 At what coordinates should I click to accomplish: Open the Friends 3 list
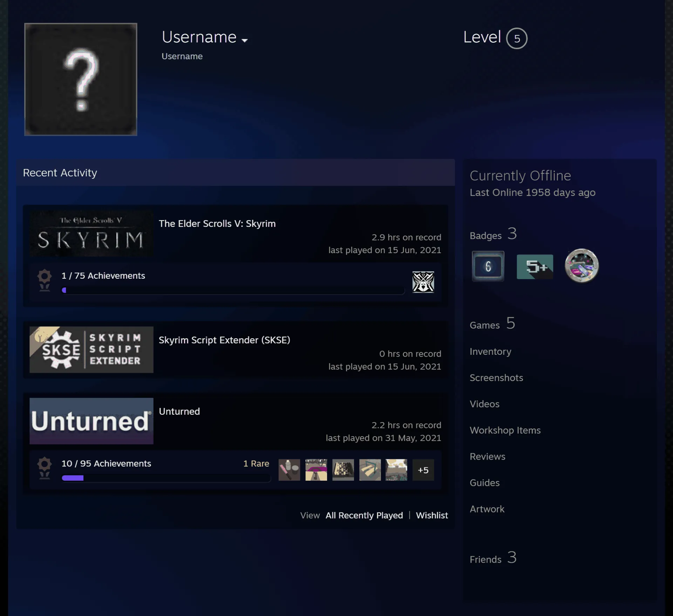[493, 558]
